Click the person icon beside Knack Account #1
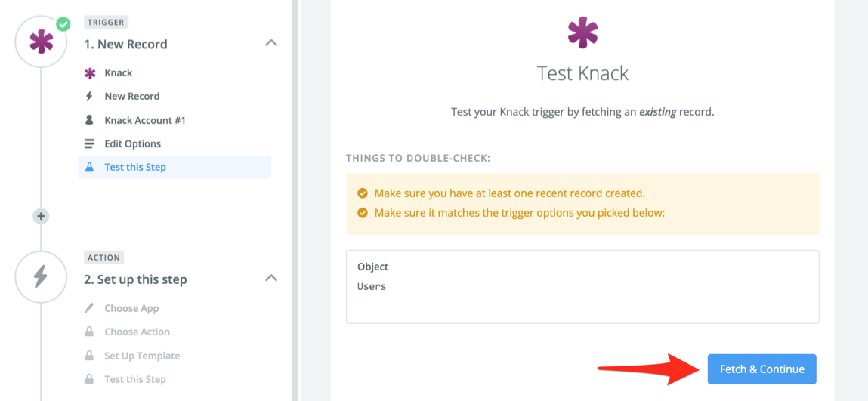 (90, 120)
